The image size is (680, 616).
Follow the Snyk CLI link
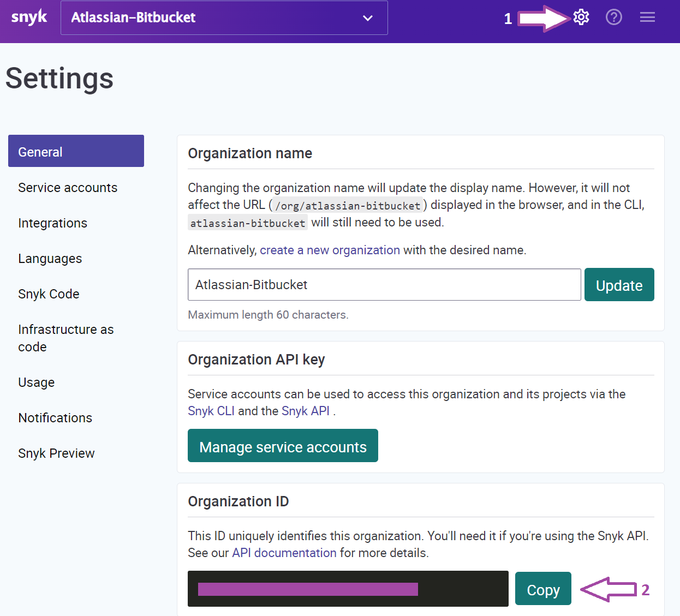(211, 411)
